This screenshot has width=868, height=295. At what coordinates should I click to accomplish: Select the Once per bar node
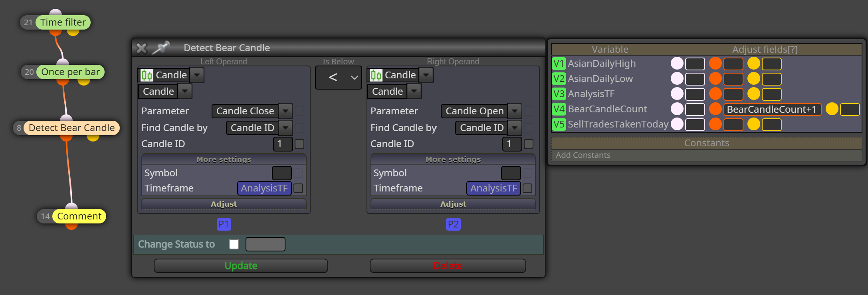[71, 72]
